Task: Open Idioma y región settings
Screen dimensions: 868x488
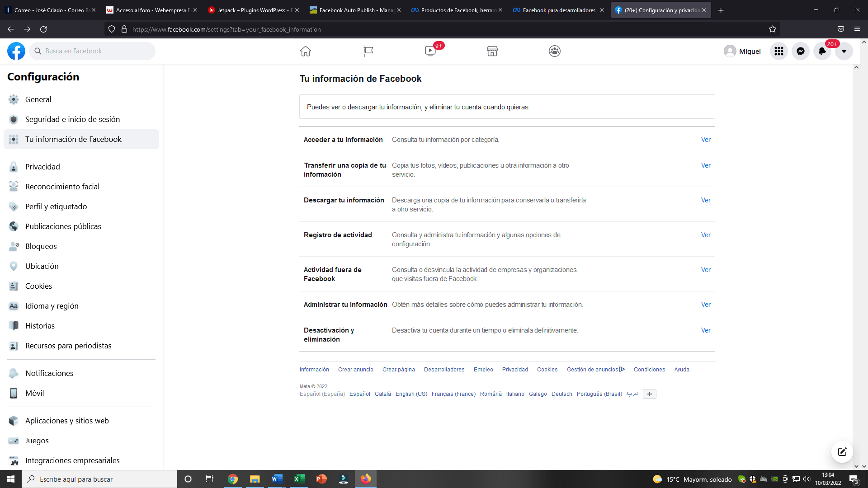Action: (x=81, y=306)
